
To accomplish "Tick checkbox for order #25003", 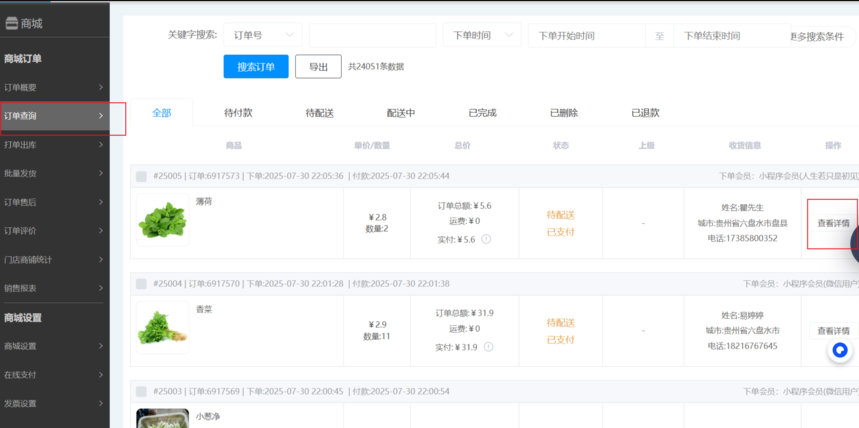I will (141, 391).
